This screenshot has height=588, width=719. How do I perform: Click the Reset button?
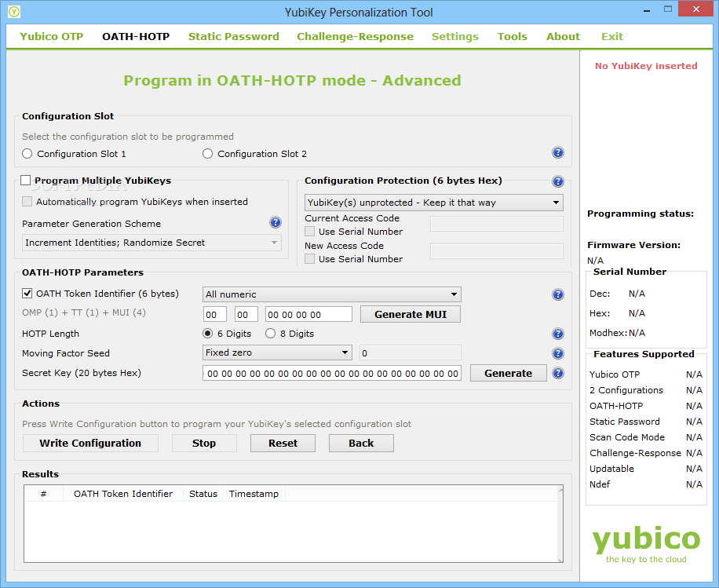point(283,443)
